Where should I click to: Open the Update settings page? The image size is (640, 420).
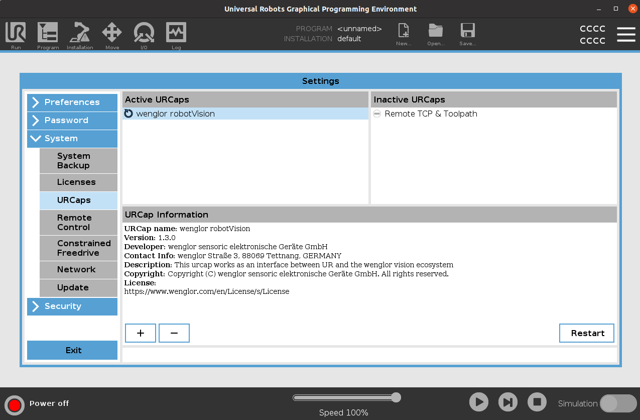78,287
